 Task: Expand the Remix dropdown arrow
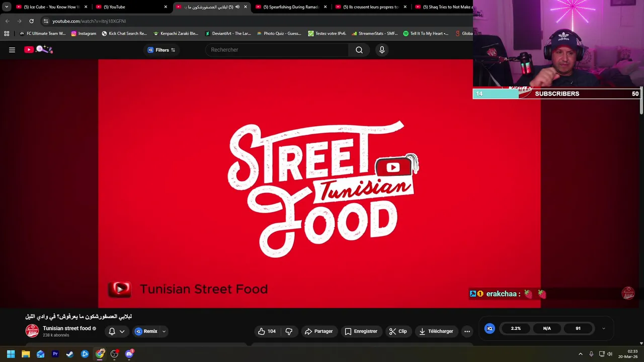tap(164, 331)
